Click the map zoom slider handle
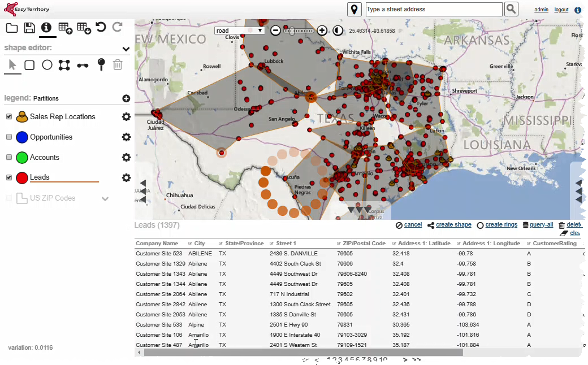This screenshot has width=588, height=365. (x=292, y=31)
